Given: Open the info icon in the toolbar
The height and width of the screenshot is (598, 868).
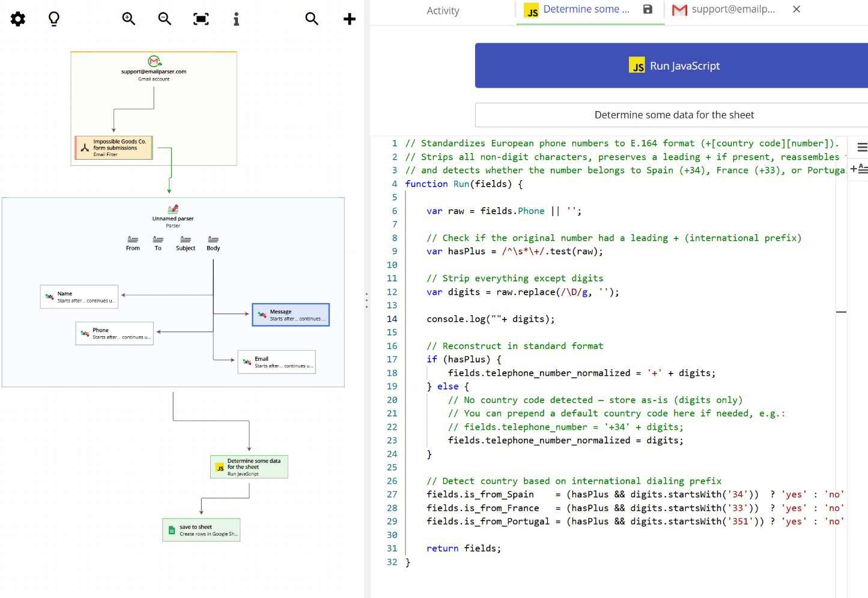Looking at the screenshot, I should click(236, 19).
